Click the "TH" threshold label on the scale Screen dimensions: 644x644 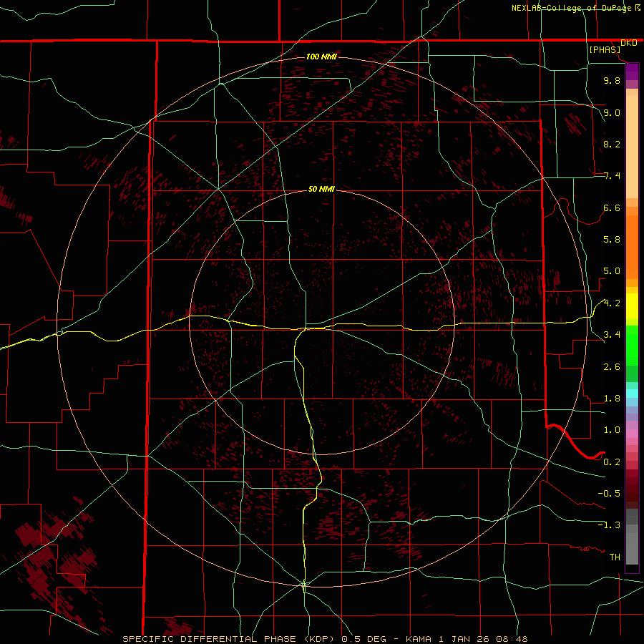tap(615, 557)
